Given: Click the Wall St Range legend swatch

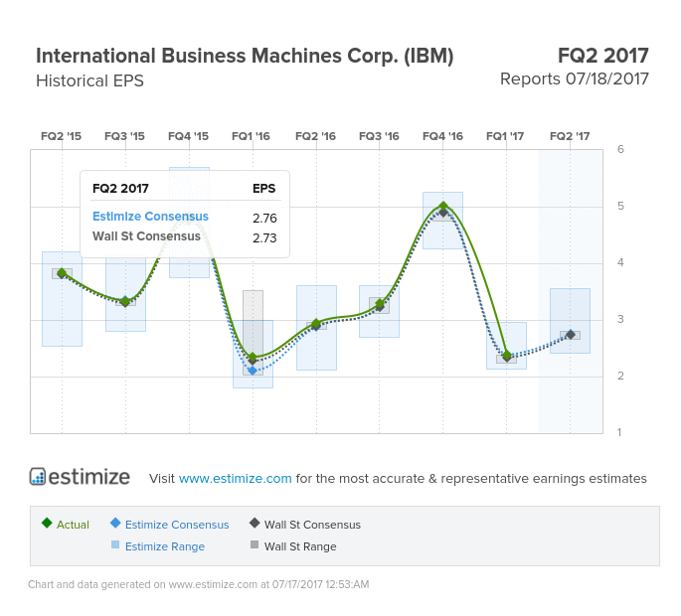Looking at the screenshot, I should click(255, 544).
